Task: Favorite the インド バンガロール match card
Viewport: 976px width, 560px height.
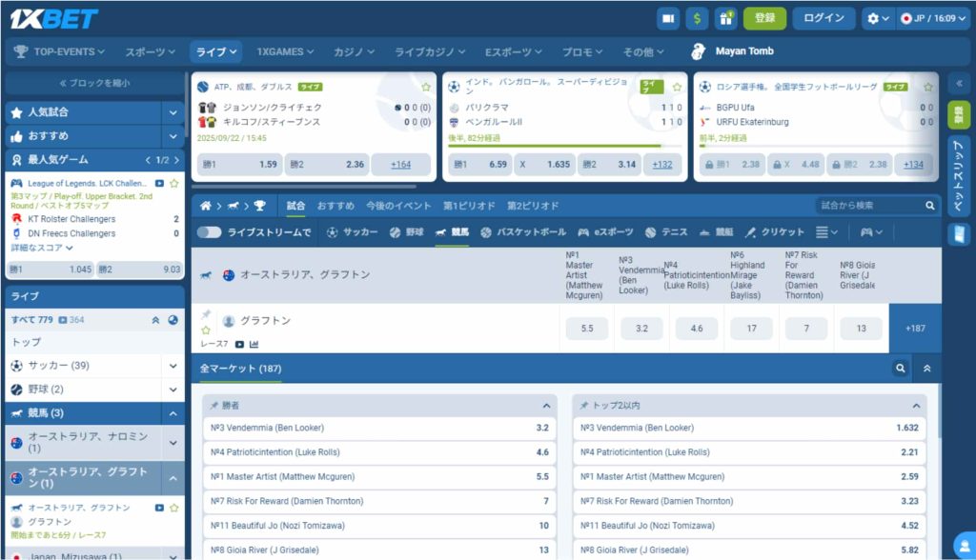Action: point(678,87)
